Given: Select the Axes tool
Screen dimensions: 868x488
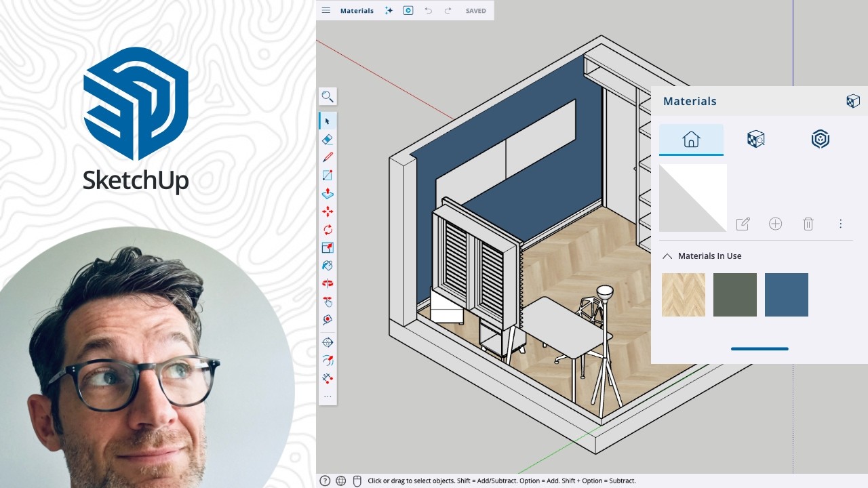Looking at the screenshot, I should click(x=328, y=378).
